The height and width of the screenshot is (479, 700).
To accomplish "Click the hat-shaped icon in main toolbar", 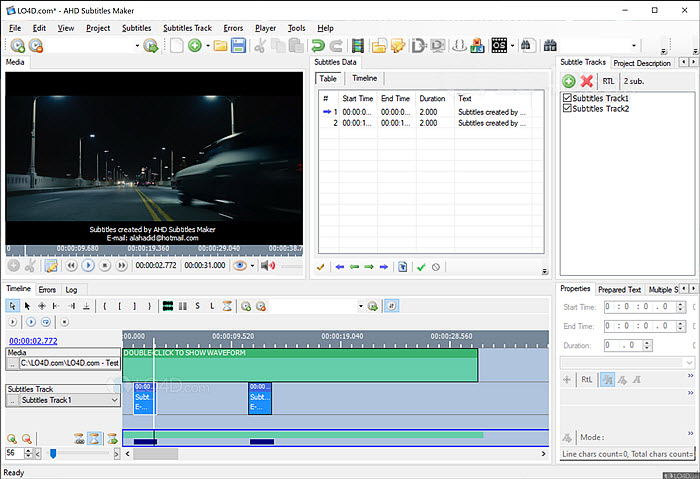I will point(459,46).
